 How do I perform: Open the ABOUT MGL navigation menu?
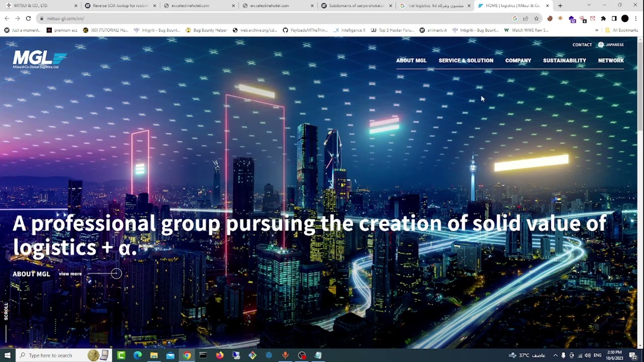[x=411, y=60]
